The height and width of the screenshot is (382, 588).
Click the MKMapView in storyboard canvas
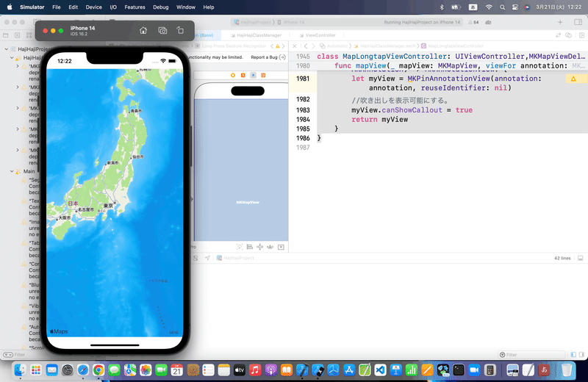[x=241, y=170]
